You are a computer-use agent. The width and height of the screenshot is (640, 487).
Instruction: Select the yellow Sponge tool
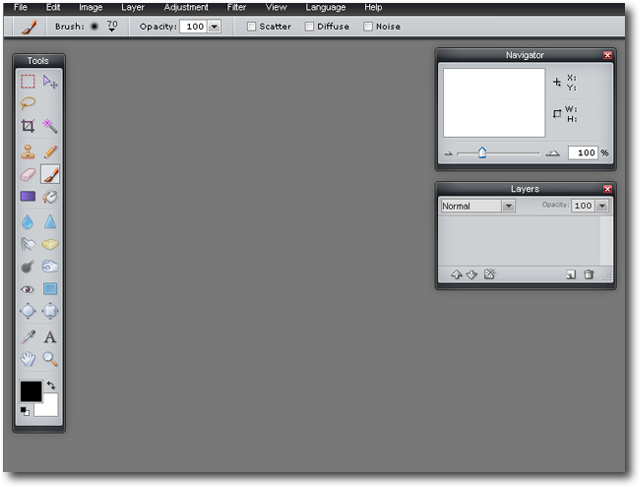coord(50,244)
